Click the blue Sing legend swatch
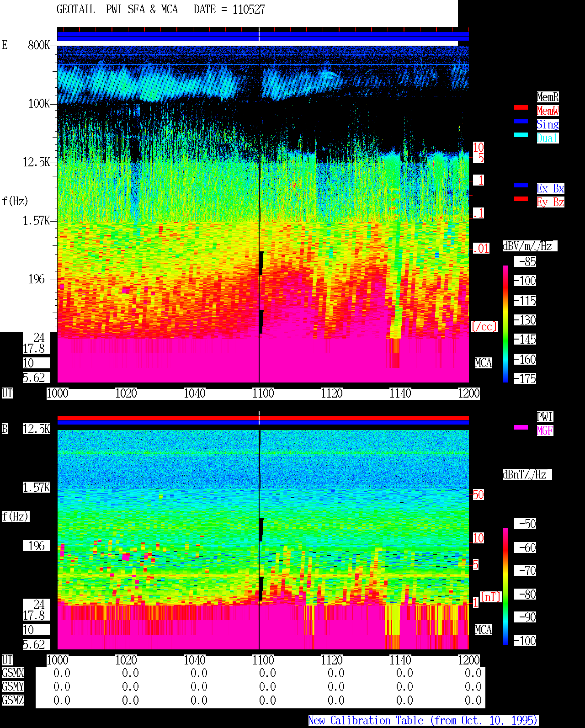Image resolution: width=585 pixels, height=728 pixels. pos(521,121)
